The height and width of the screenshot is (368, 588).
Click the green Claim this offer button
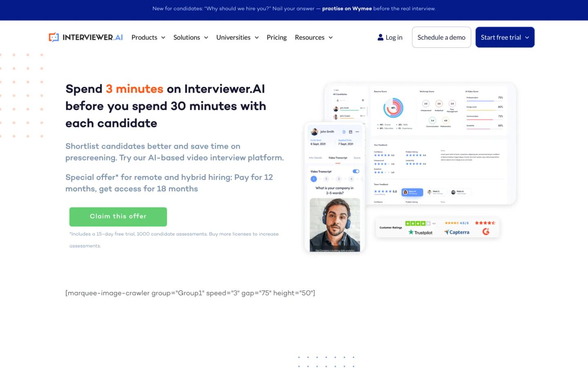point(118,217)
